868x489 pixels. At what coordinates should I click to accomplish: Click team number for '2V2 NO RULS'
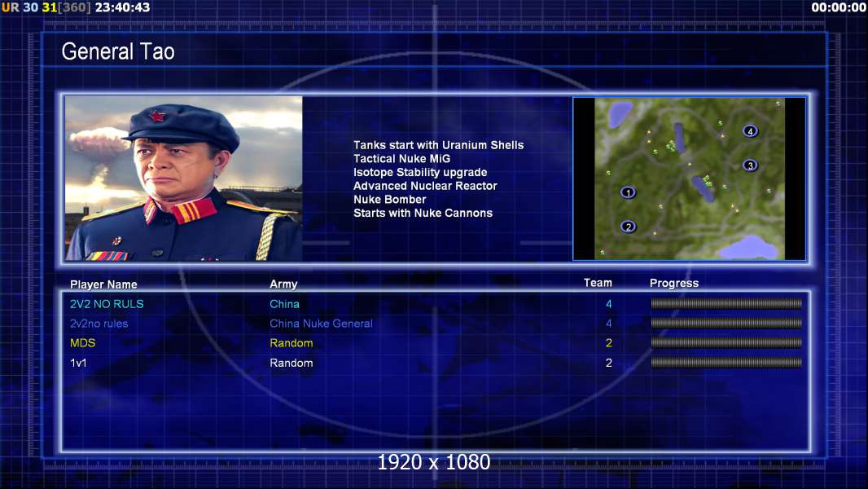(x=609, y=304)
